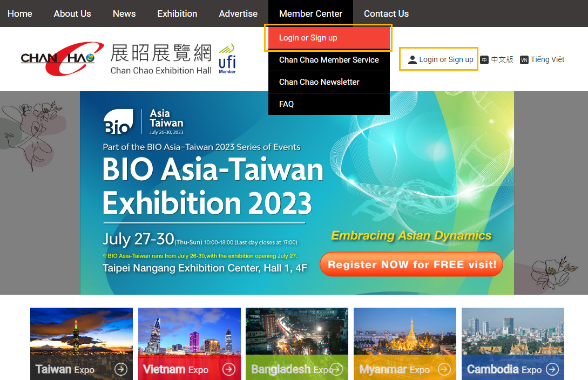Click arrow icon on Myanmar Expo tile
Image resolution: width=588 pixels, height=380 pixels.
[x=444, y=369]
